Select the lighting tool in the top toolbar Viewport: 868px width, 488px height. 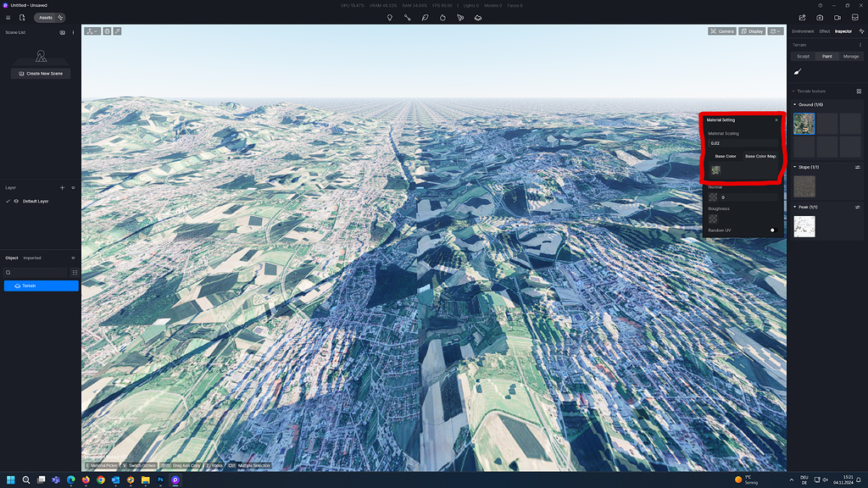(390, 17)
